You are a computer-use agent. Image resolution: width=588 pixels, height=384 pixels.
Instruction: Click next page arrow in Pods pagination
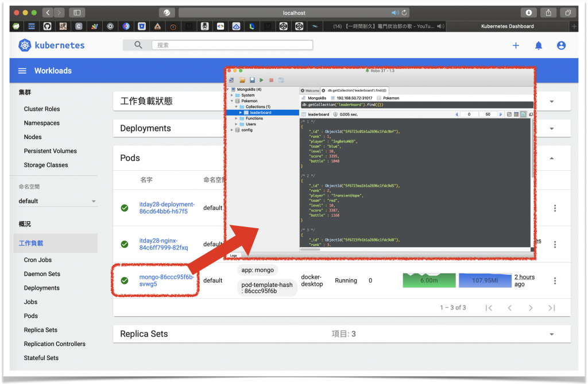pyautogui.click(x=531, y=308)
